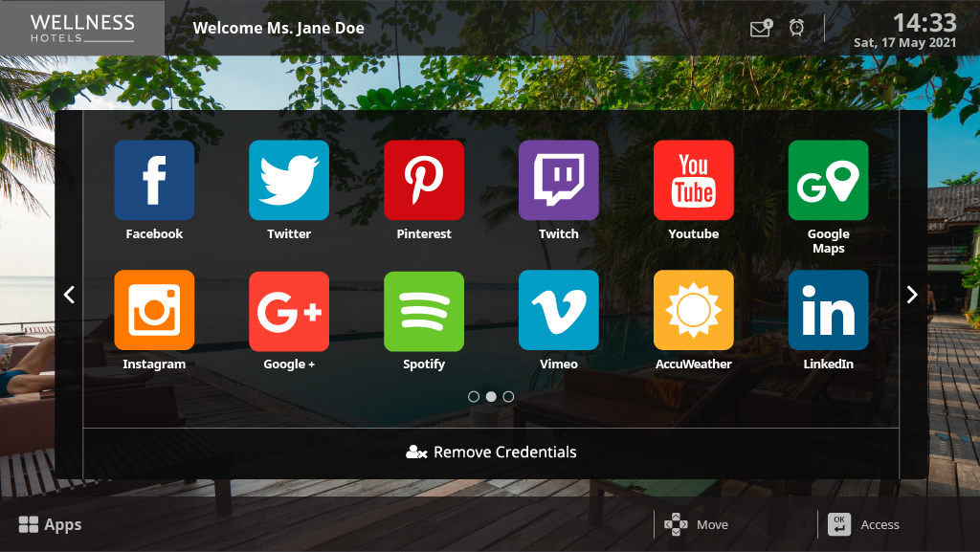Screen dimensions: 980x552
Task: Click Remove Credentials button
Action: [x=491, y=452]
